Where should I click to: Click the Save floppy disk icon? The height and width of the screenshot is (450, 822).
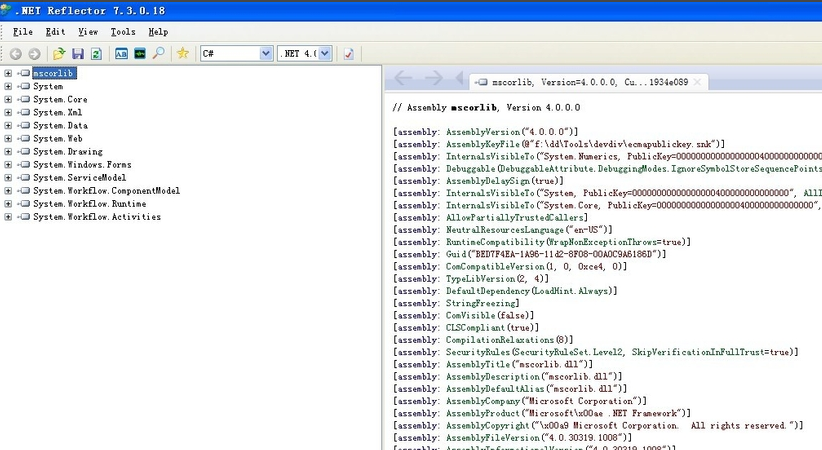[78, 54]
